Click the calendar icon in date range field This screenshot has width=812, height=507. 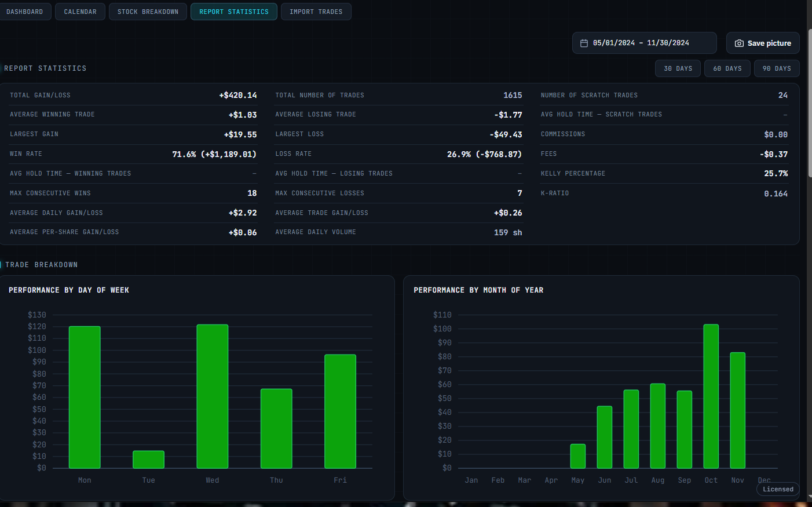click(584, 43)
